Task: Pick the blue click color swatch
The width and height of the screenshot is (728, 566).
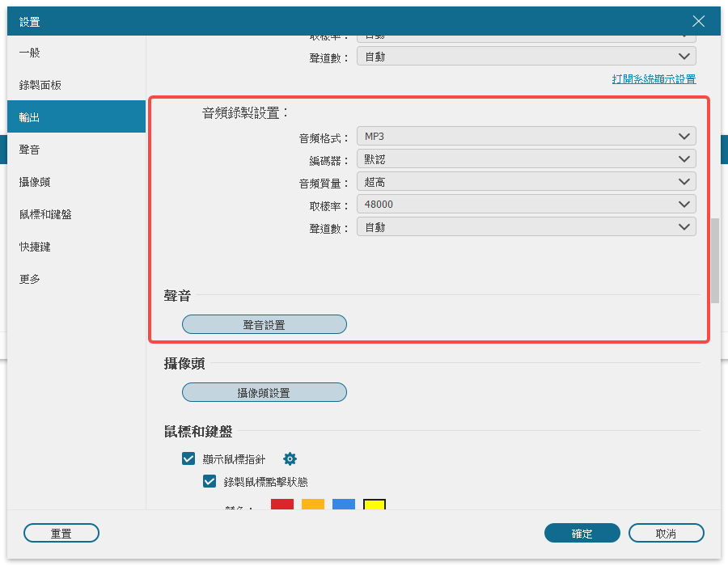Action: click(344, 505)
